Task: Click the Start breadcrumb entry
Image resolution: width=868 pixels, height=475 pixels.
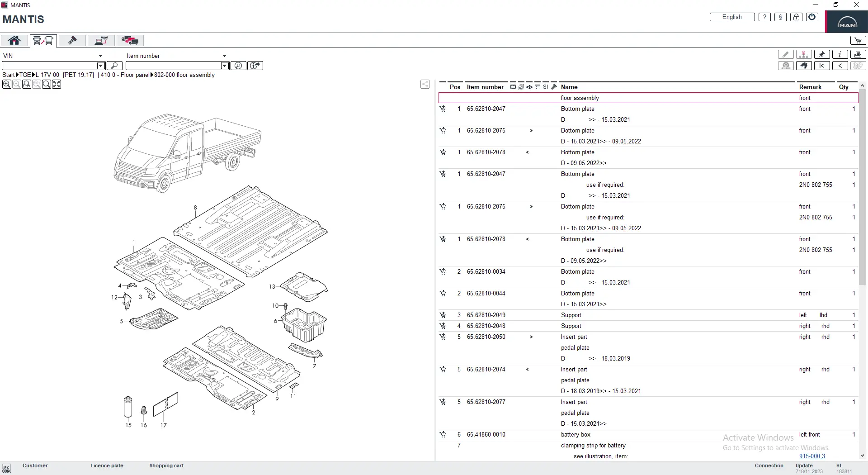Action: [9, 75]
